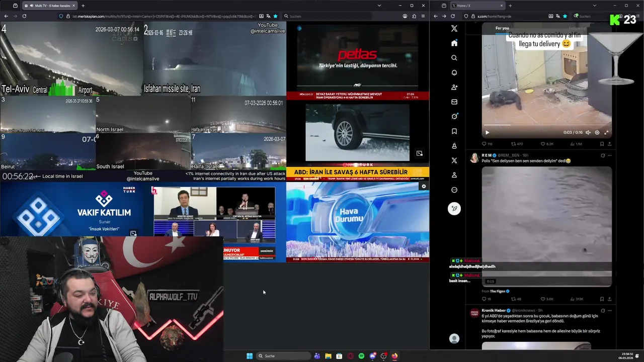Open Kronik Haber profile name

[494, 310]
